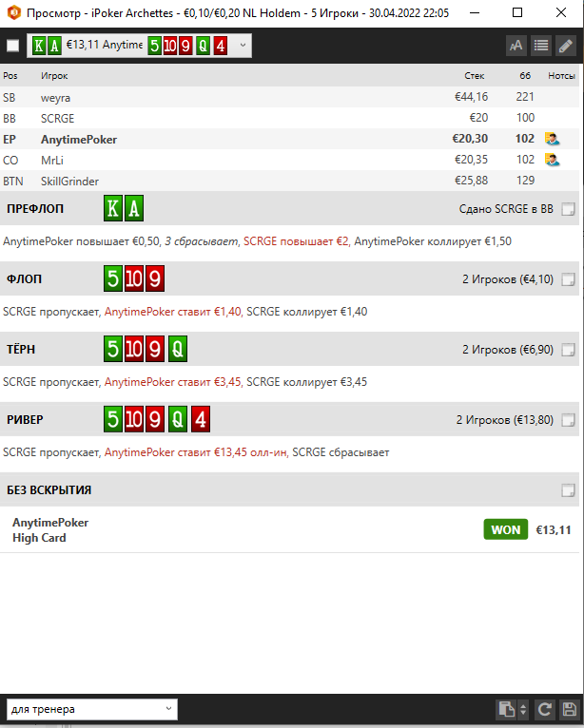Expand the arrows next to the copy icon

[522, 709]
